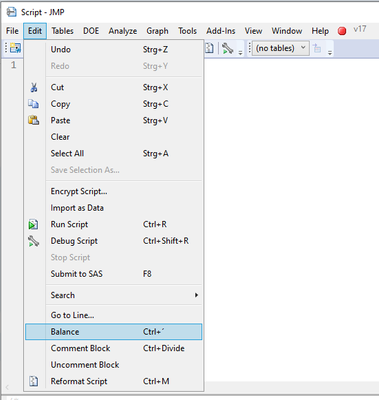Click the document icon in toolbar

(x=209, y=48)
